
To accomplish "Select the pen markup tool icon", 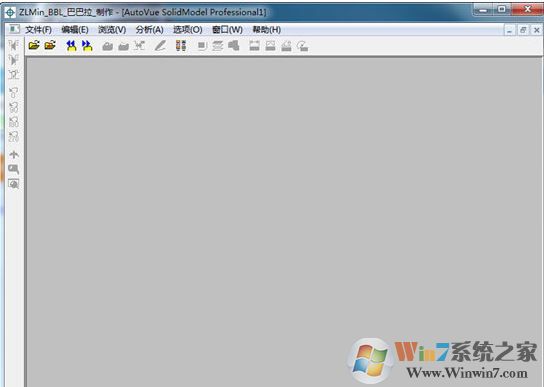I will coord(160,45).
